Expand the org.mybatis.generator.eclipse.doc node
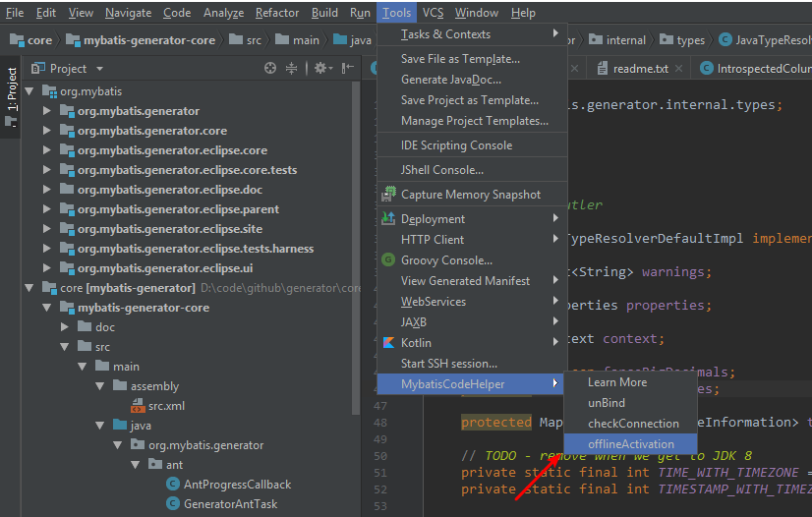This screenshot has width=812, height=517. tap(47, 190)
